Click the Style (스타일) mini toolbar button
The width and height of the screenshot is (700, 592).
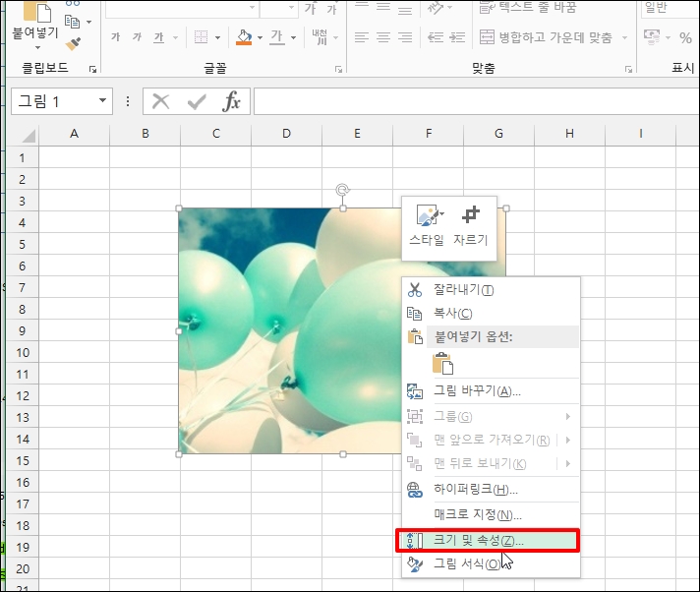(428, 225)
